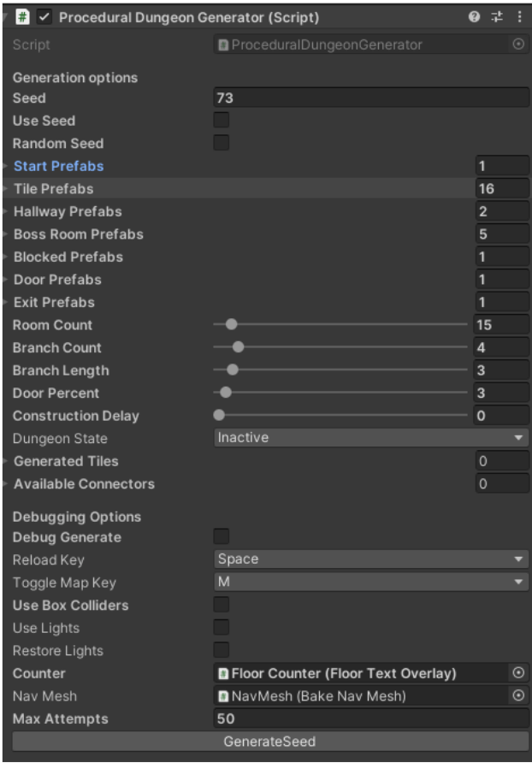Click the Script field object picker circle
The height and width of the screenshot is (763, 532).
pos(518,44)
